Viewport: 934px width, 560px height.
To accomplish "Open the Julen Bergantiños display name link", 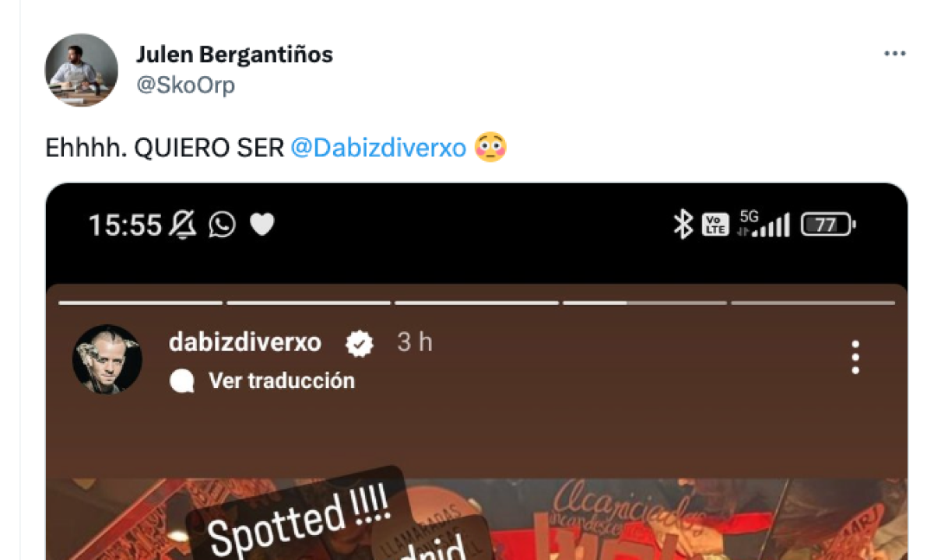I will click(x=234, y=55).
